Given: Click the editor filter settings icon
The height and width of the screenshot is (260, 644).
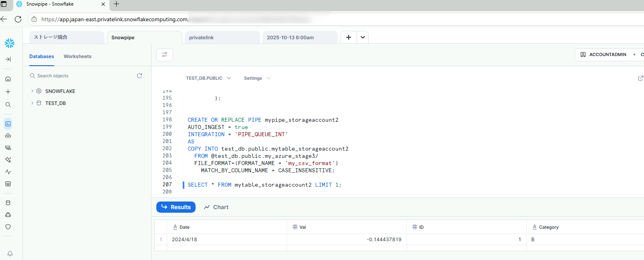Looking at the screenshot, I should click(165, 55).
